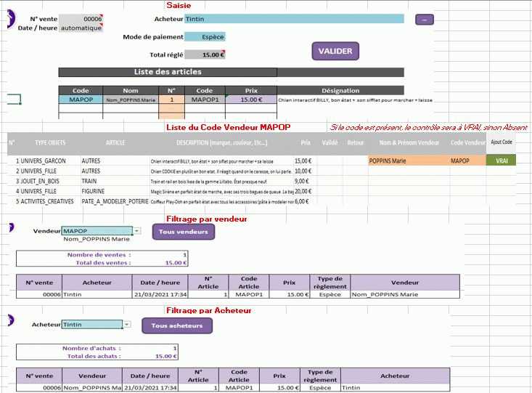This screenshot has height=393, width=532.
Task: Select JOUET_EN_BOIS in row 3
Action: pos(40,181)
